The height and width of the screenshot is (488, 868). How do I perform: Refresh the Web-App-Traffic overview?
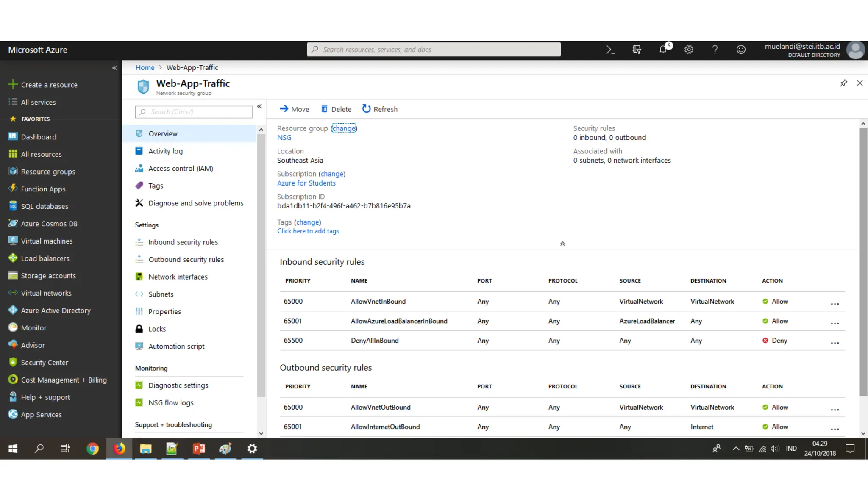380,109
